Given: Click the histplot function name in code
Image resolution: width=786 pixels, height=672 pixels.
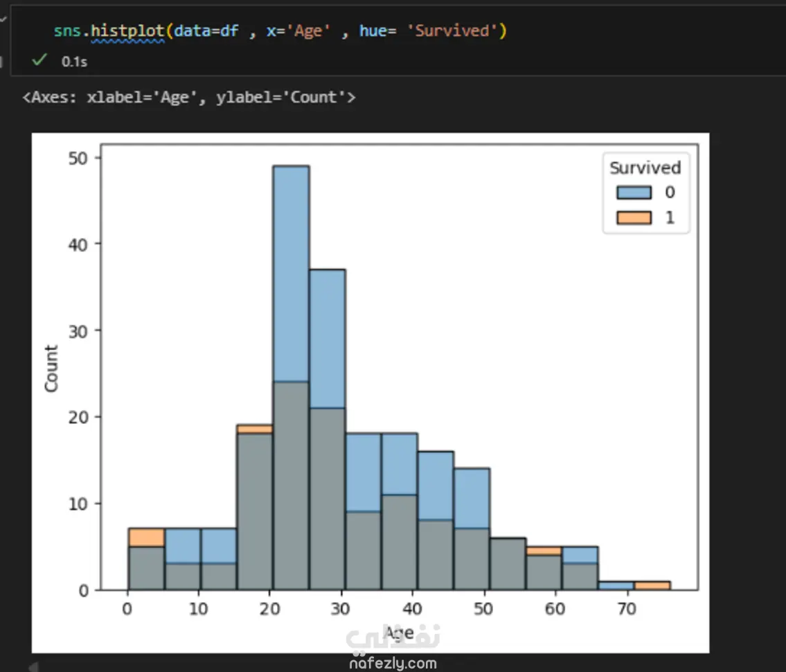Looking at the screenshot, I should point(127,31).
